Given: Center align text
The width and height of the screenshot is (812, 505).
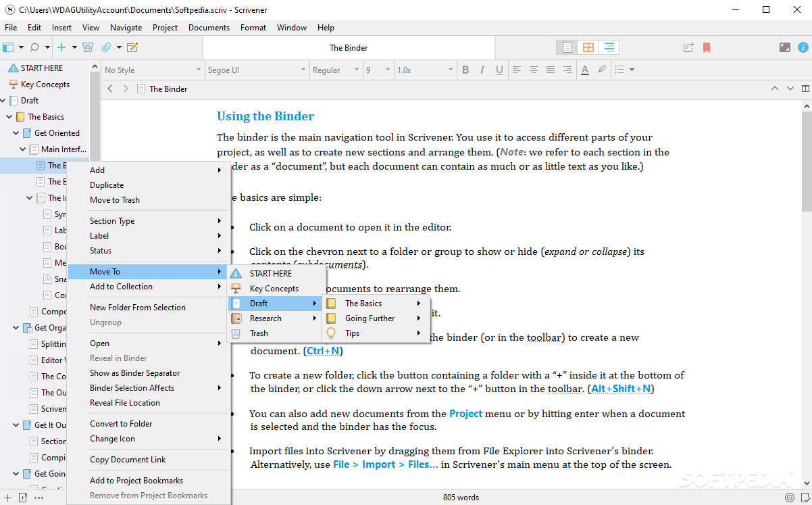Looking at the screenshot, I should [x=534, y=70].
